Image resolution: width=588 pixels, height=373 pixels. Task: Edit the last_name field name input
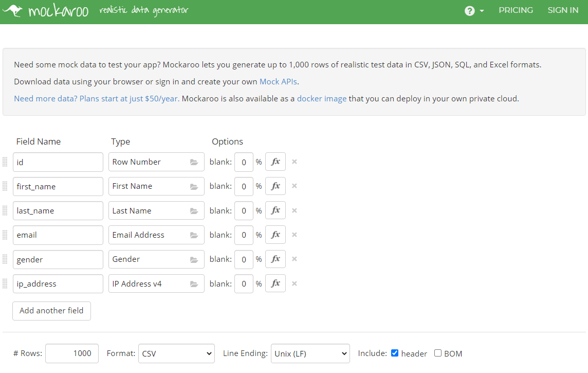pyautogui.click(x=58, y=210)
